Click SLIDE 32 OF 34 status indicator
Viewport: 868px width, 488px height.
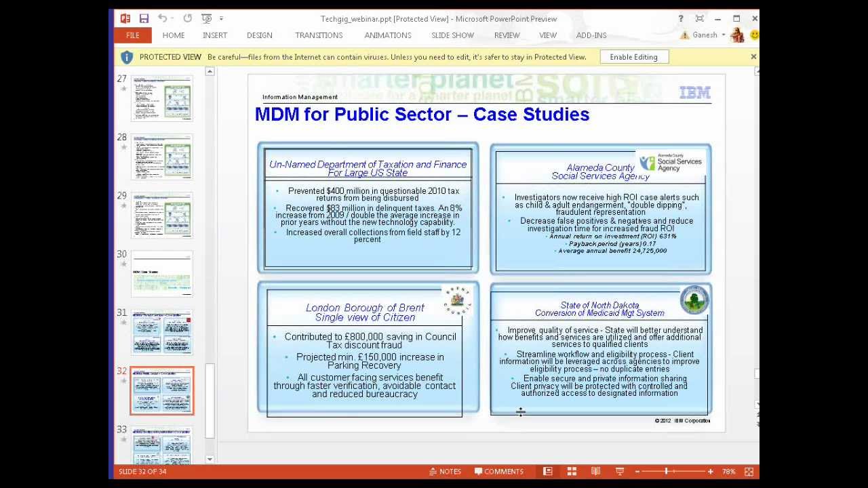click(142, 472)
